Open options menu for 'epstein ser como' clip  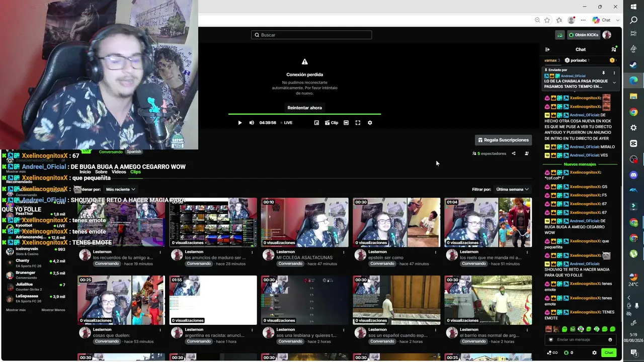tap(436, 252)
